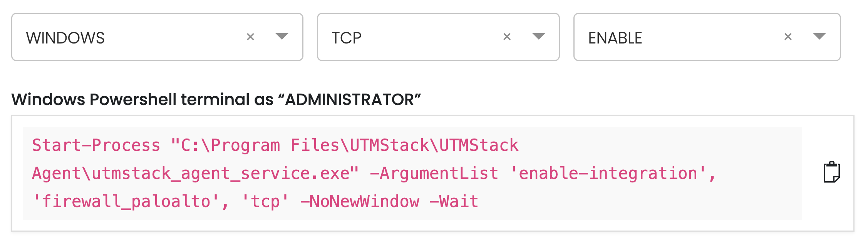868x244 pixels.
Task: Expand the TCP dropdown arrow
Action: [x=538, y=37]
